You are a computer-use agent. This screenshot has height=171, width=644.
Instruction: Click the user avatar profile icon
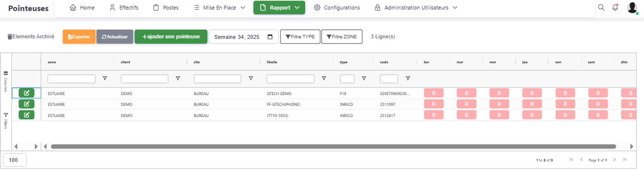[x=632, y=8]
